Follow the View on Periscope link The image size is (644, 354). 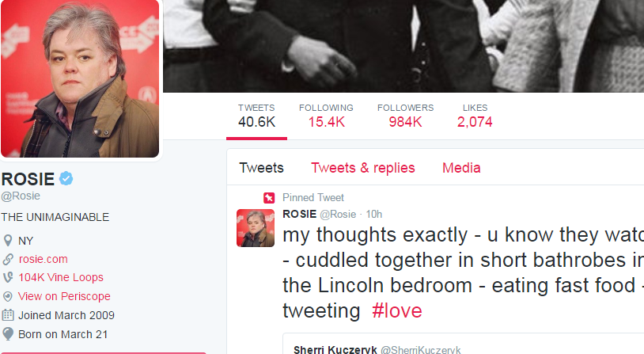tap(64, 296)
